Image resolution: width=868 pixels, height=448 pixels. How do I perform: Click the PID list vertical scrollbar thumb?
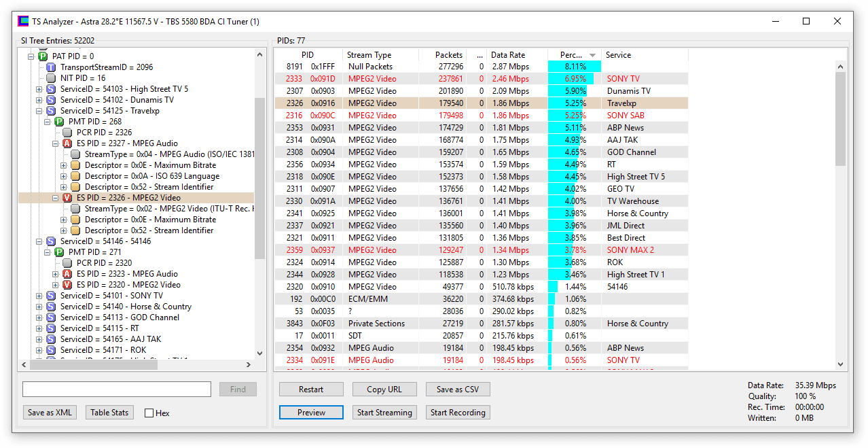tap(840, 119)
